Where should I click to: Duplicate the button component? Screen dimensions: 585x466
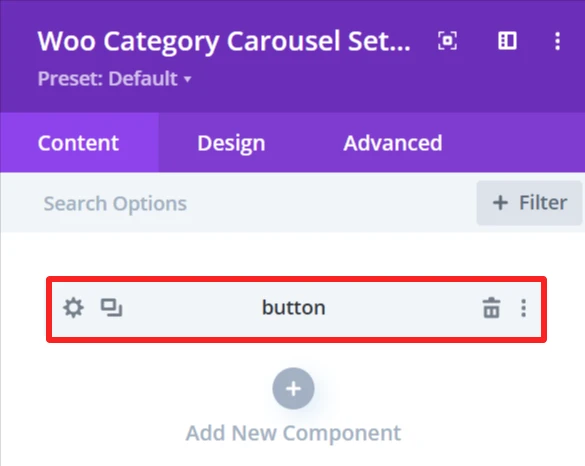(x=111, y=308)
